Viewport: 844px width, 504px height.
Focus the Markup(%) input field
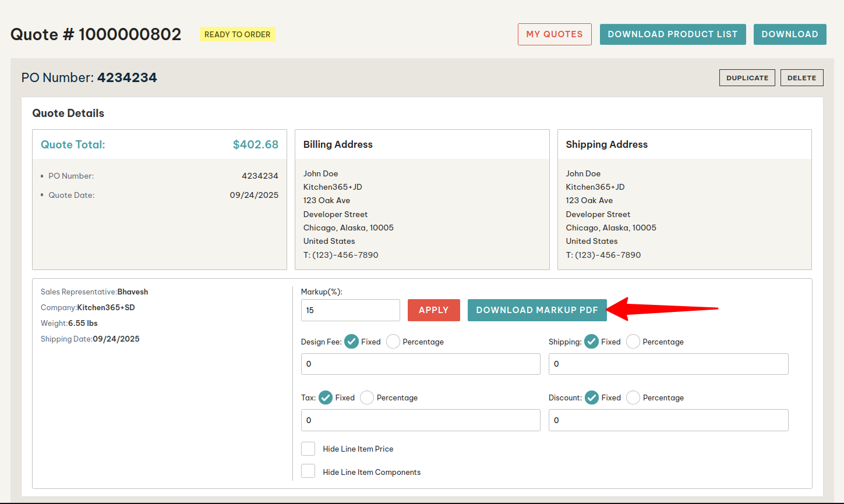(x=350, y=310)
